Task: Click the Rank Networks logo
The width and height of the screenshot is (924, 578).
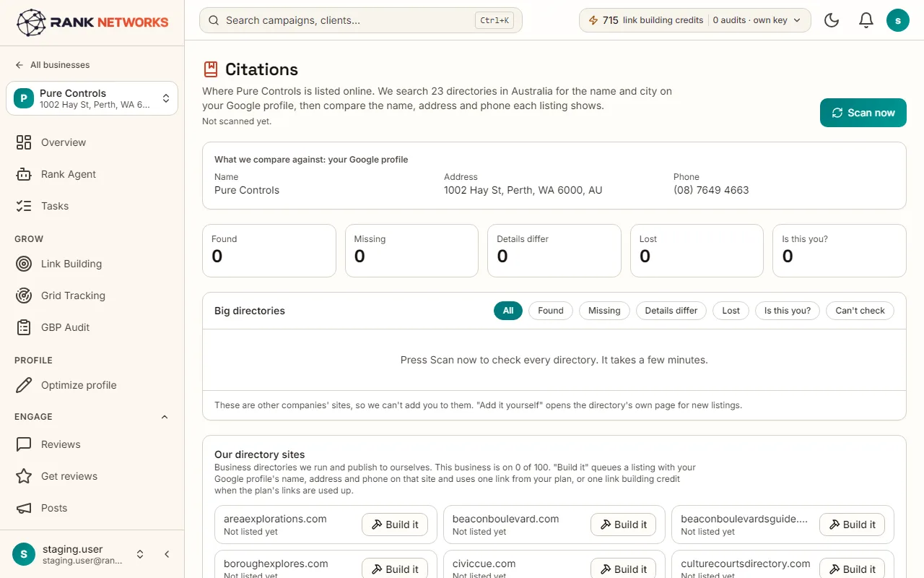Action: 92,22
